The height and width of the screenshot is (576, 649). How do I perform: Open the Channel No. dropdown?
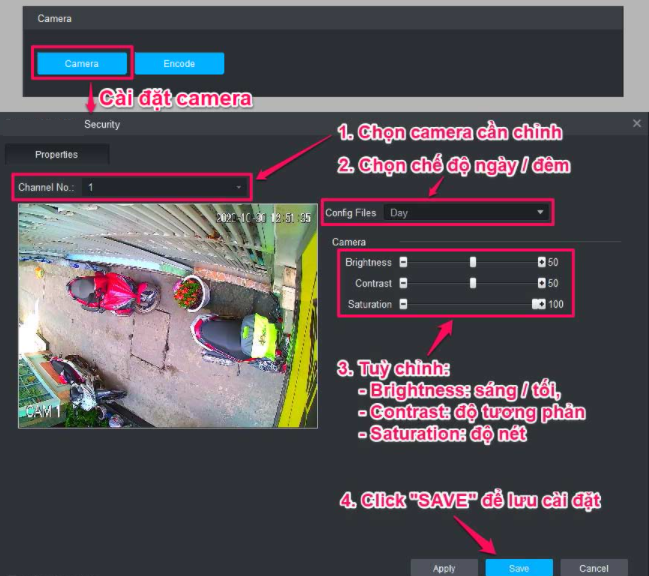coord(164,187)
